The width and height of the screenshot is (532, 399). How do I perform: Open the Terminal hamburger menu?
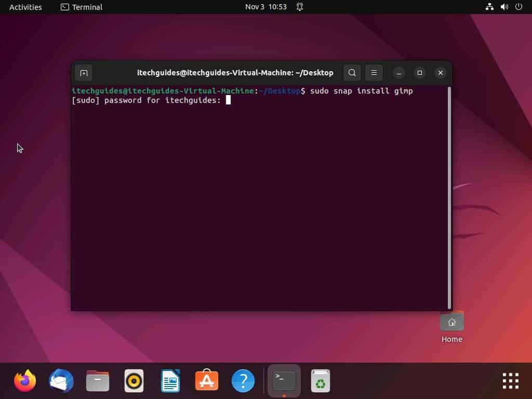[374, 73]
